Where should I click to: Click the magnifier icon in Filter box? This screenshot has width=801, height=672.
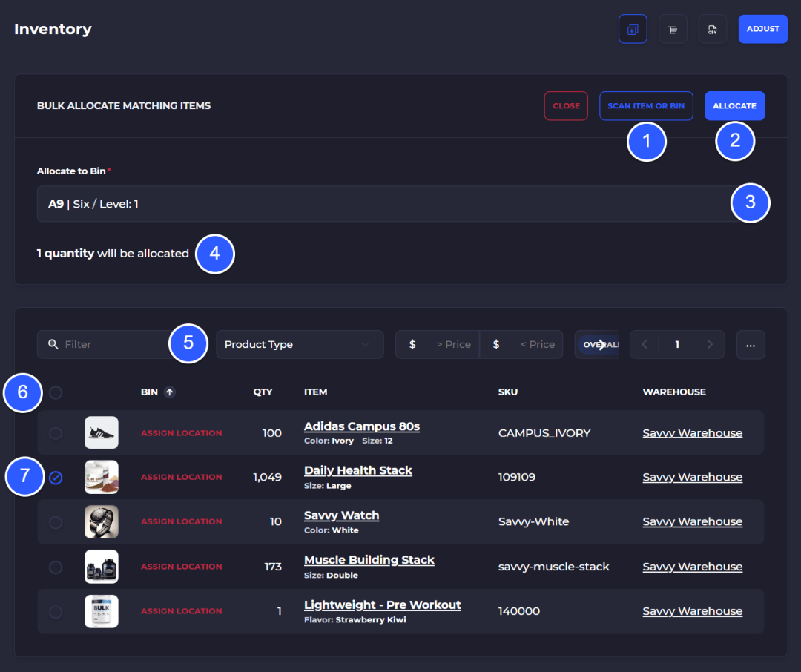click(53, 344)
